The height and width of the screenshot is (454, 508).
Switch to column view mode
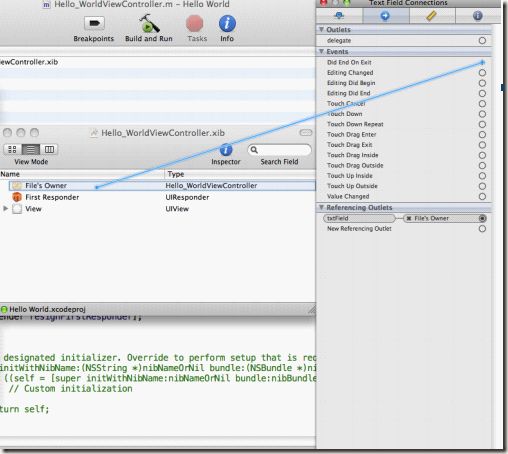point(49,149)
